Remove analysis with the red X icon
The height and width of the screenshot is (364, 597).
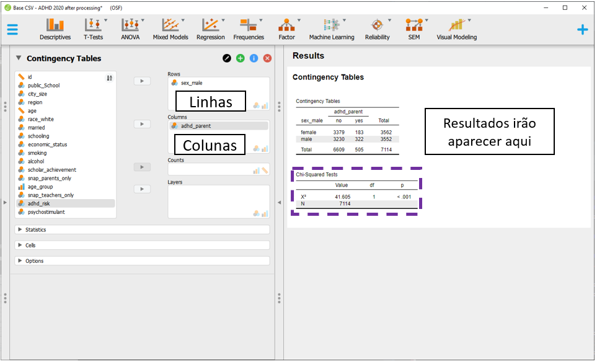(267, 58)
